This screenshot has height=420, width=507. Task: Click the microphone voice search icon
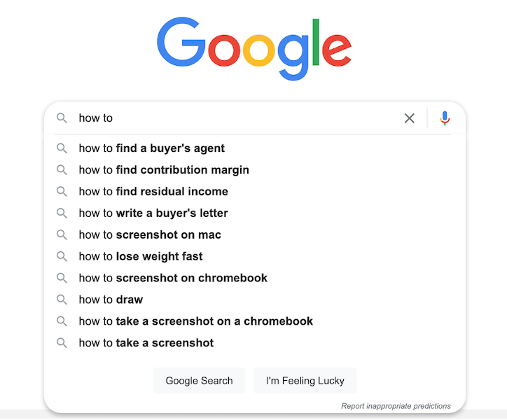tap(445, 118)
